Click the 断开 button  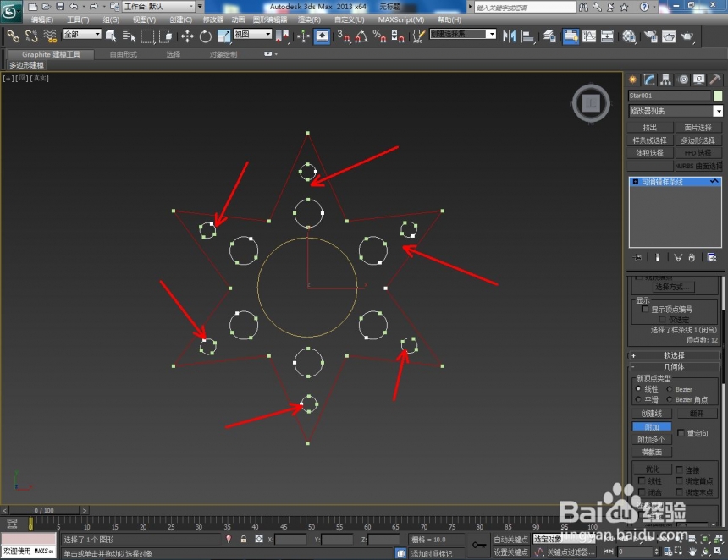click(x=697, y=414)
